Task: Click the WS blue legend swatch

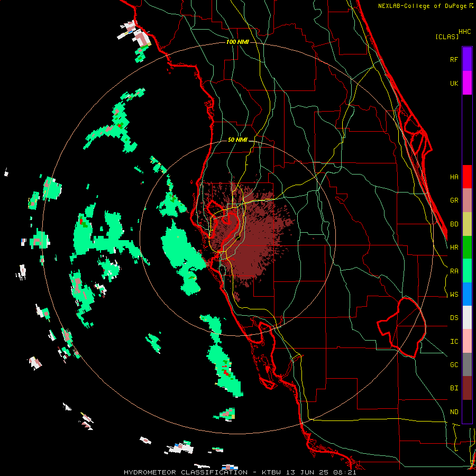Action: (467, 294)
